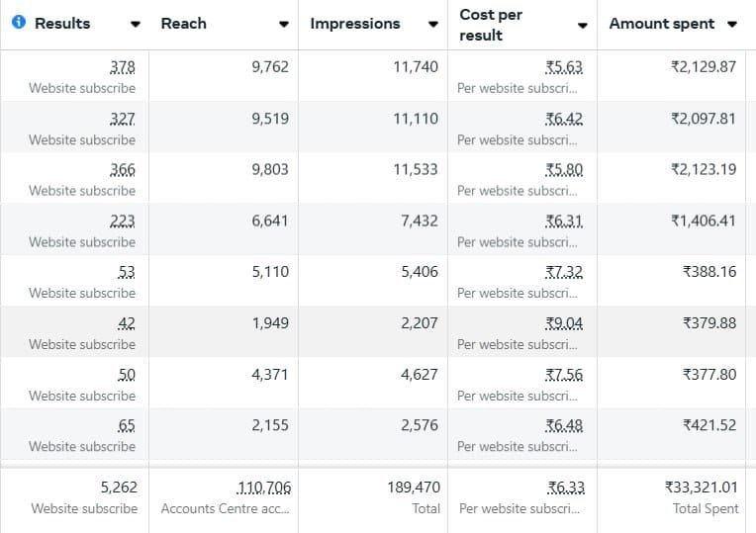Click the total ₹6.33 cost per result
Image resolution: width=756 pixels, height=533 pixels.
564,488
